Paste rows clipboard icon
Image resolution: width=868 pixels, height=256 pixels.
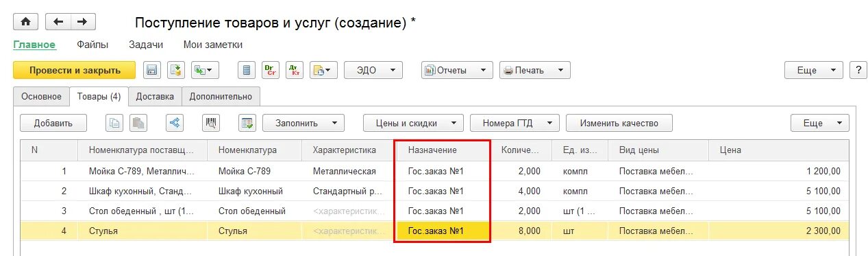(138, 123)
